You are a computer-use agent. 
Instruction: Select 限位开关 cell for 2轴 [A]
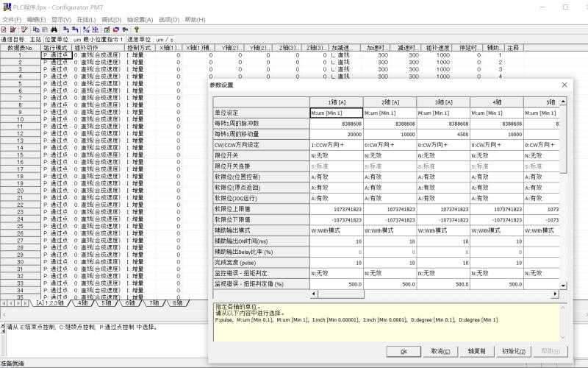click(x=390, y=155)
